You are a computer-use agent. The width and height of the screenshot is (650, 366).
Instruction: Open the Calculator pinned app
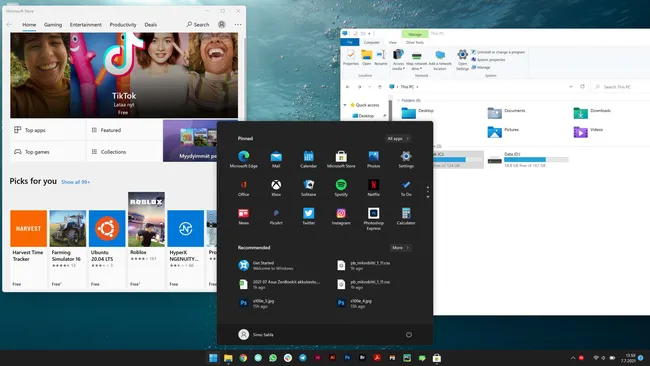[406, 216]
